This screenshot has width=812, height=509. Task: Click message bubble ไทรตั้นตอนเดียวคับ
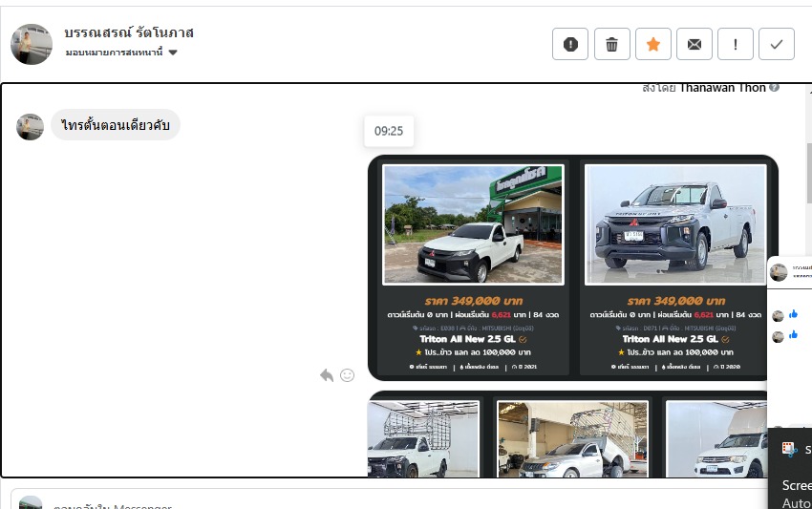pos(116,125)
